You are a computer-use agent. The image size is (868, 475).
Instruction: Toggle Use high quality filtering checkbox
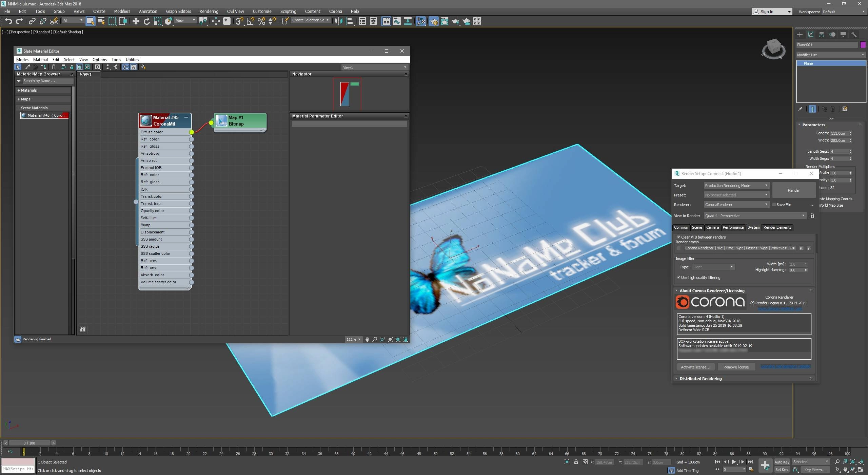tap(679, 278)
